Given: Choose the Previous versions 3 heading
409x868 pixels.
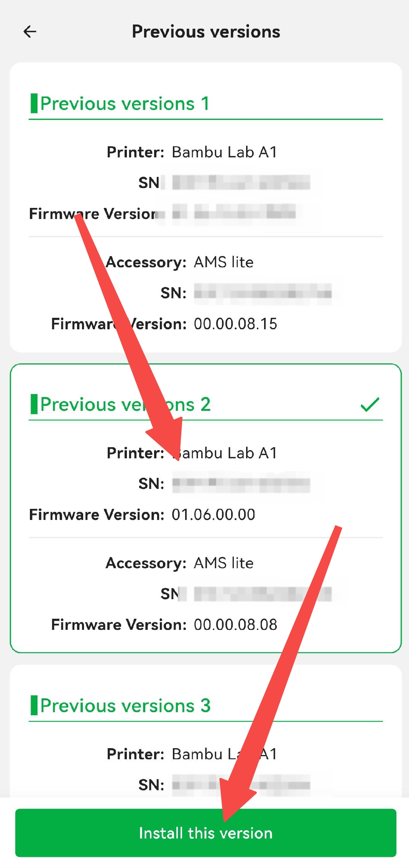Looking at the screenshot, I should (x=125, y=706).
